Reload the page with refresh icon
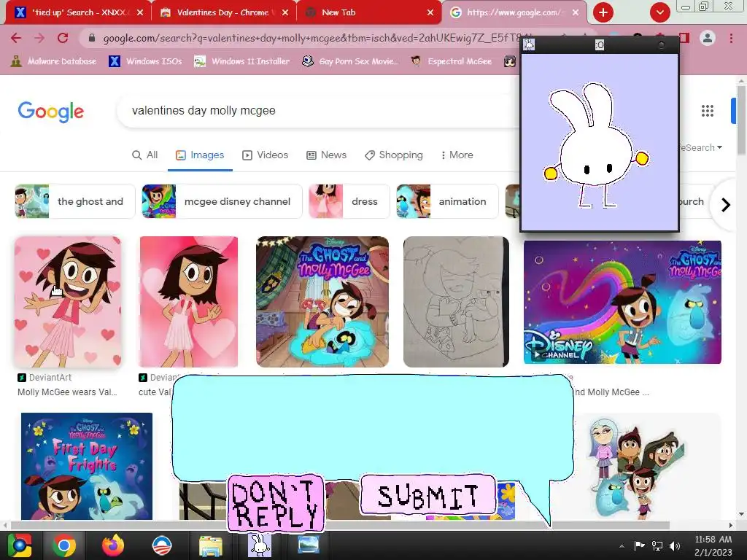 63,38
